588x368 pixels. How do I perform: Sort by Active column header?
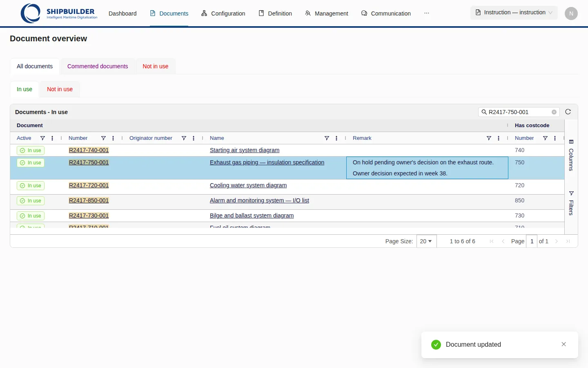point(24,138)
